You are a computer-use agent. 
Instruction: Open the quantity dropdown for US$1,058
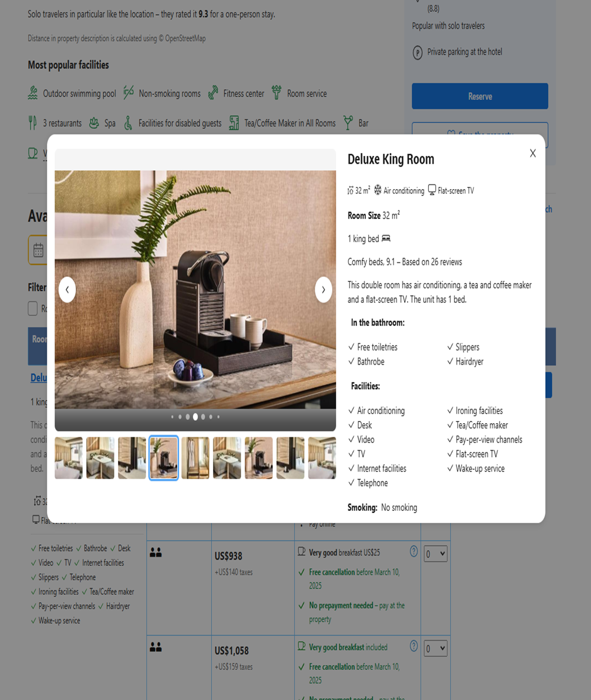pyautogui.click(x=436, y=648)
